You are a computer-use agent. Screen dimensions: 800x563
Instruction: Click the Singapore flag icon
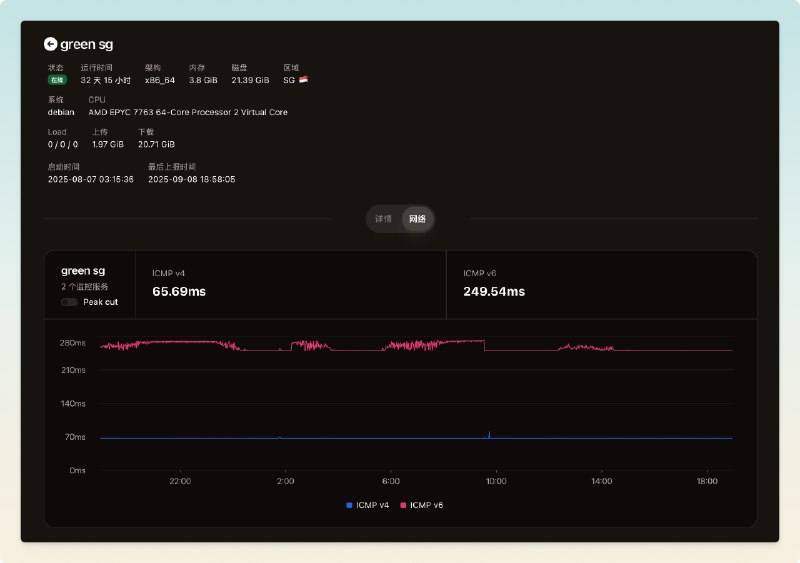303,79
